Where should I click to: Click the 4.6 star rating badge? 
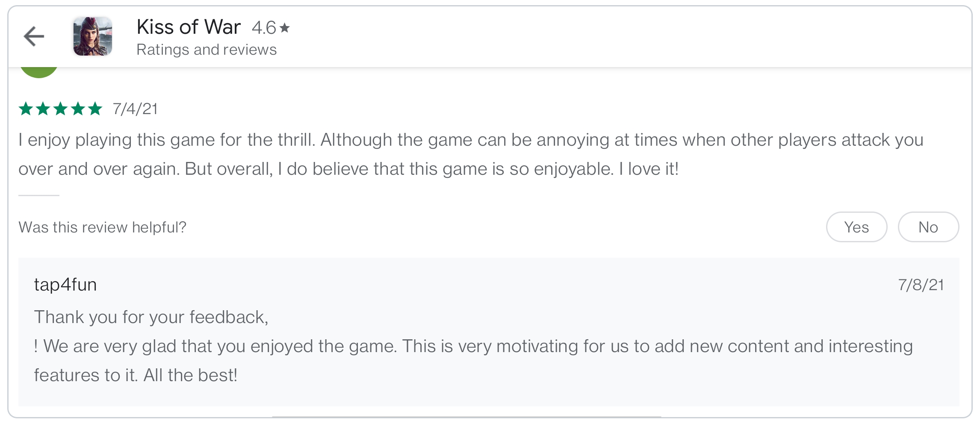pyautogui.click(x=271, y=28)
